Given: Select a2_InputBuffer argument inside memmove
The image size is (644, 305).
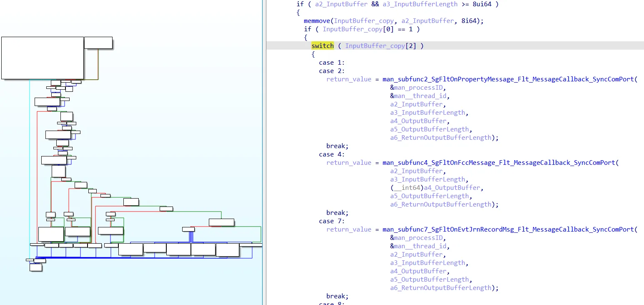Looking at the screenshot, I should [x=432, y=21].
